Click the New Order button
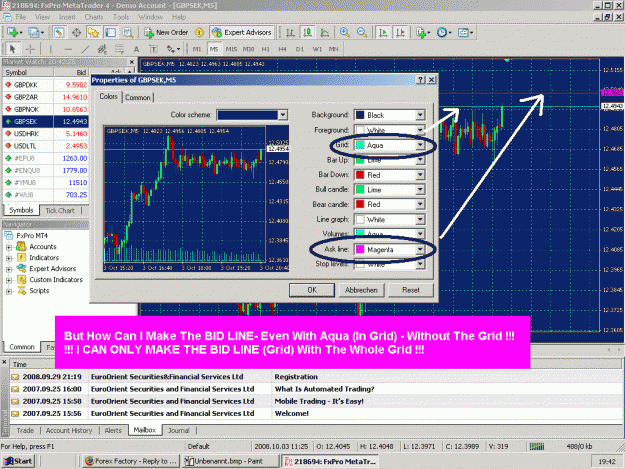Image resolution: width=625 pixels, height=469 pixels. (166, 32)
